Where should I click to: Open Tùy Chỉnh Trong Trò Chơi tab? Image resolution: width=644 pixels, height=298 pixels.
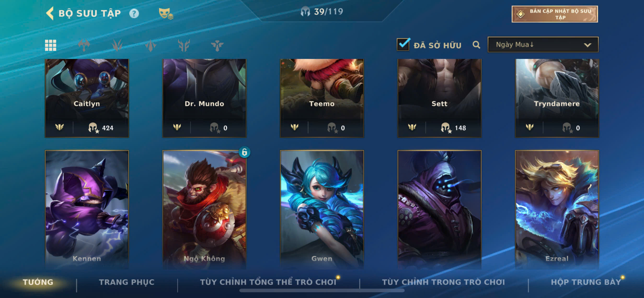pos(443,282)
